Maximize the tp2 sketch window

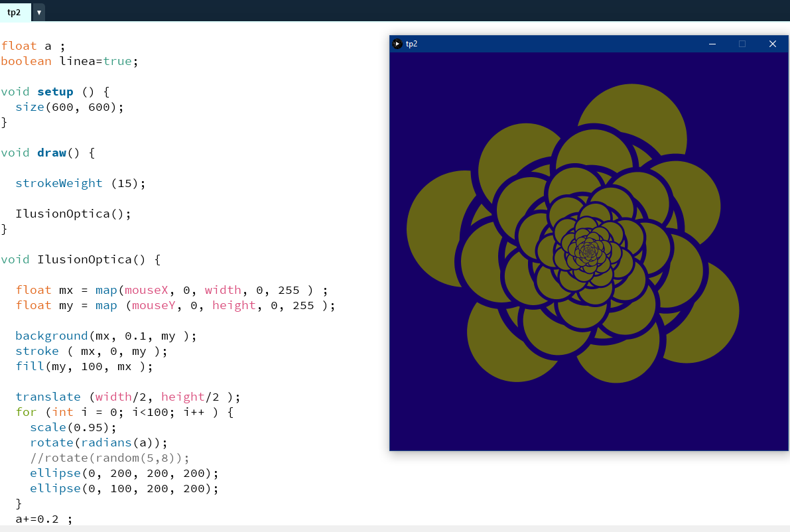point(742,44)
